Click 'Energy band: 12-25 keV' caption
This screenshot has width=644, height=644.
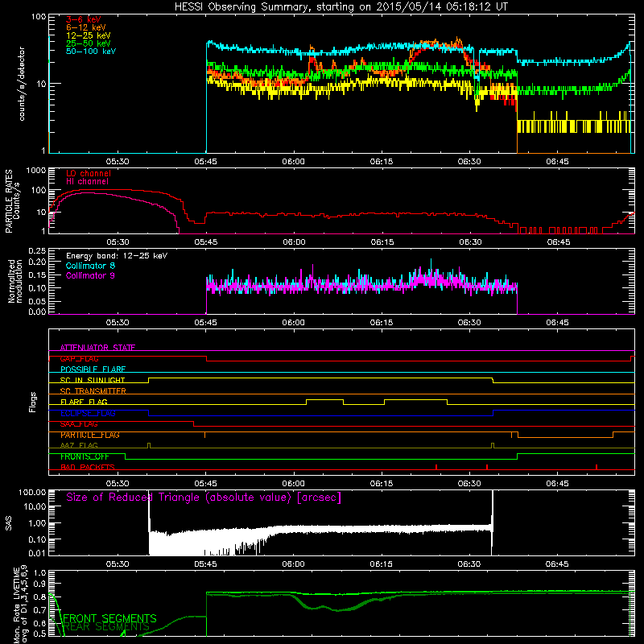[x=117, y=256]
